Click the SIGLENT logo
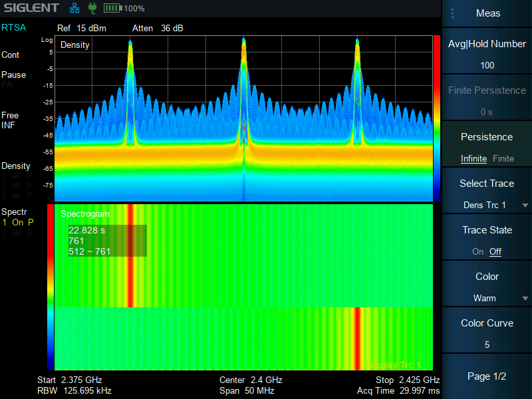The image size is (532, 399). [31, 8]
